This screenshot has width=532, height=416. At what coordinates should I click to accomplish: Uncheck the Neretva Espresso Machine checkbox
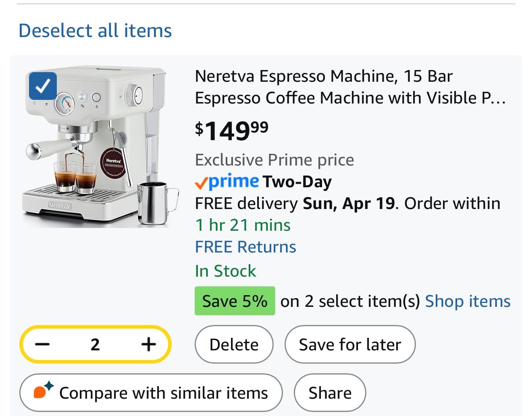coord(43,86)
